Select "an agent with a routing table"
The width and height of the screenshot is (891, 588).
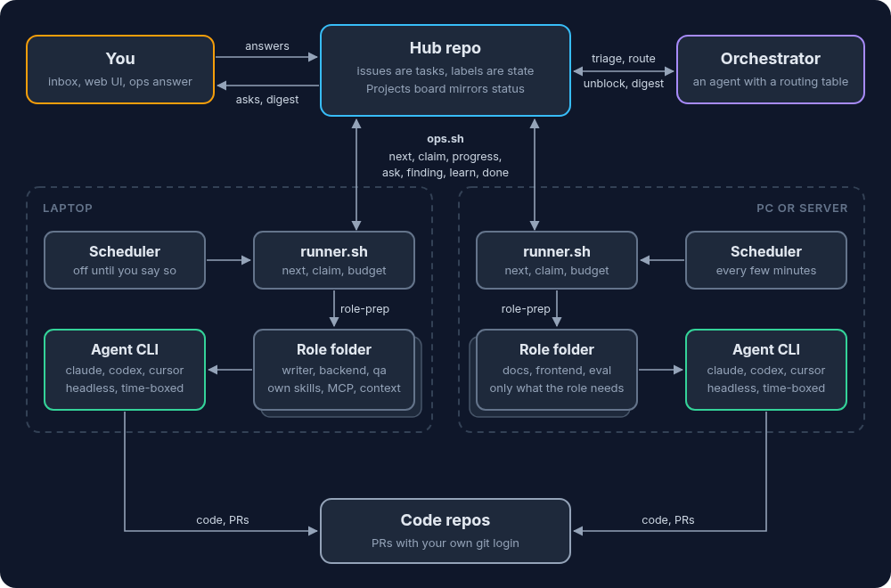pos(771,81)
